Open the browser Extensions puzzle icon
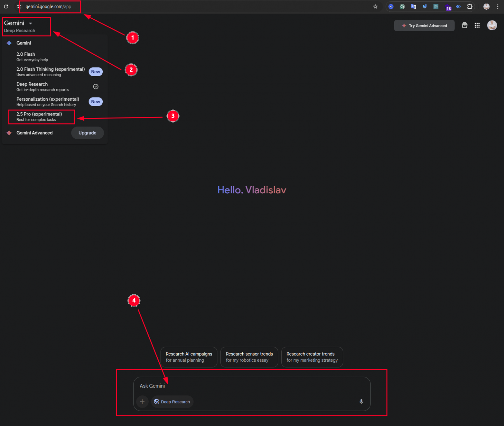 (470, 6)
